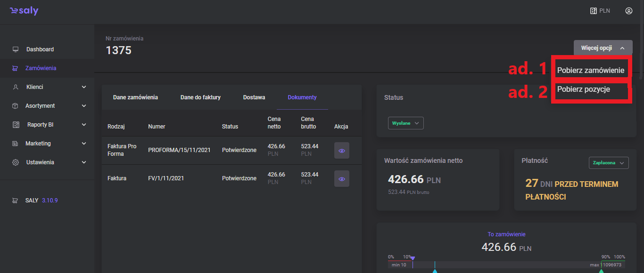Switch to the Dane zamówienia tab
The image size is (644, 273).
click(135, 97)
